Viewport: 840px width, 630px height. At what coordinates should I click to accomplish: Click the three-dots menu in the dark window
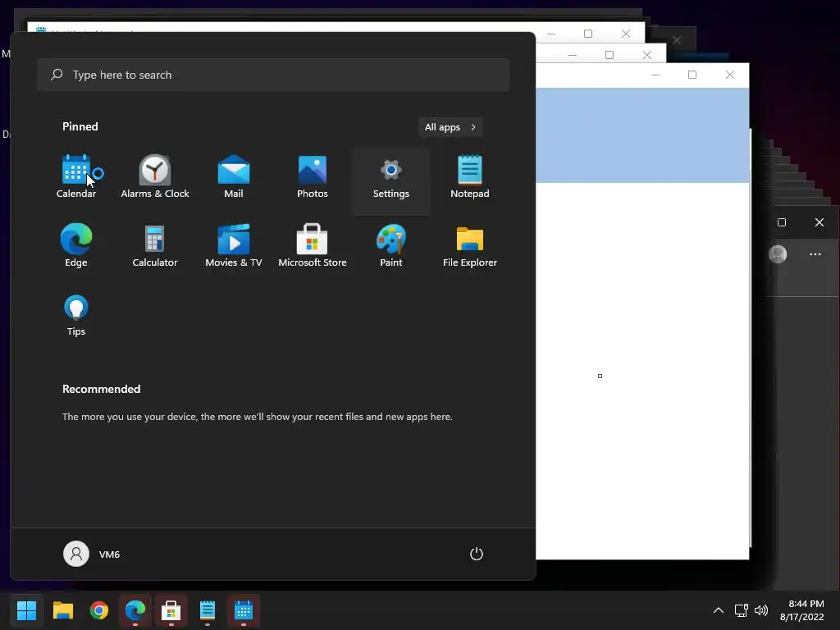tap(815, 254)
